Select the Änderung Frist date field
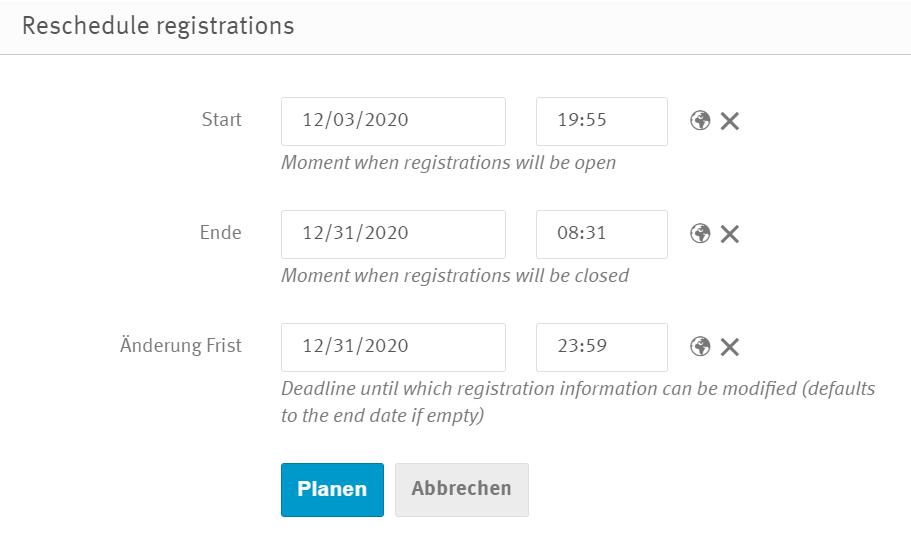 click(x=393, y=347)
